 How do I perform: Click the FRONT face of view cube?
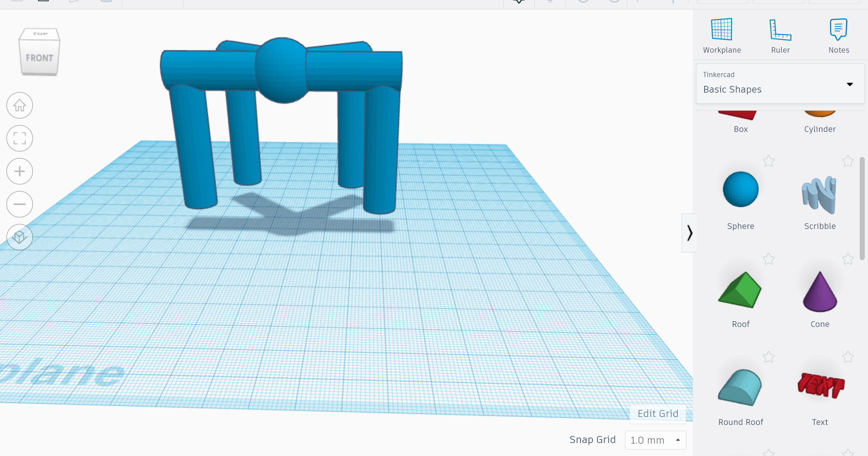[39, 58]
